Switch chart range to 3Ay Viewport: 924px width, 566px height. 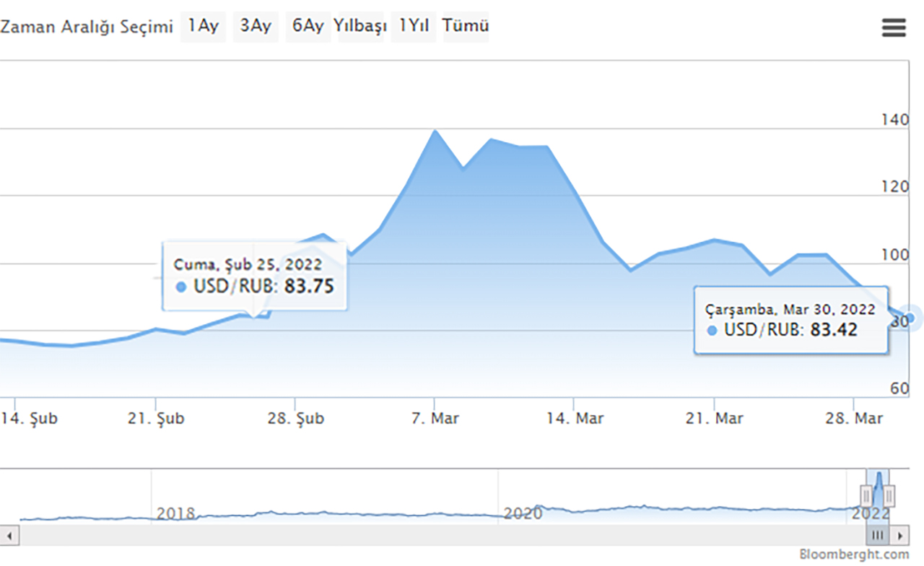pyautogui.click(x=256, y=27)
